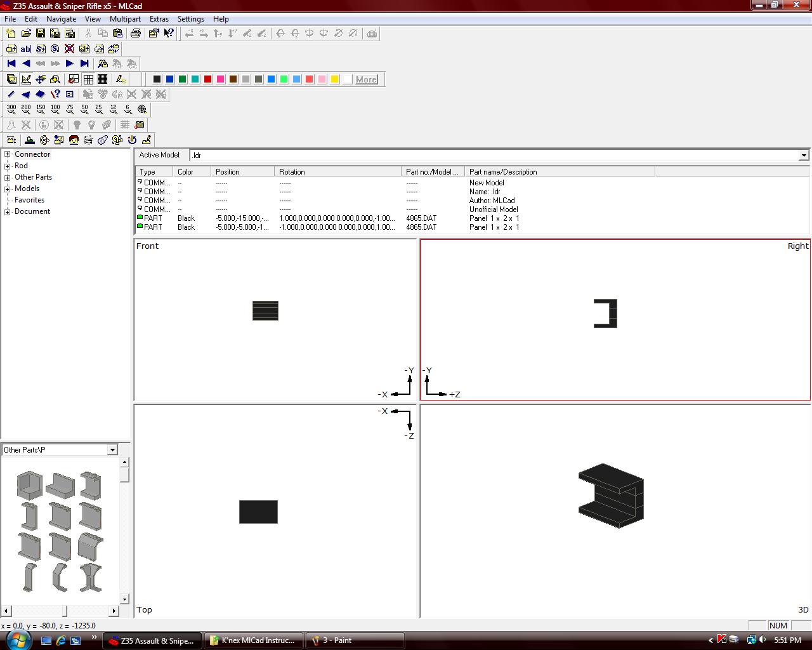Expand the Connector tree node
This screenshot has width=812, height=650.
click(8, 154)
